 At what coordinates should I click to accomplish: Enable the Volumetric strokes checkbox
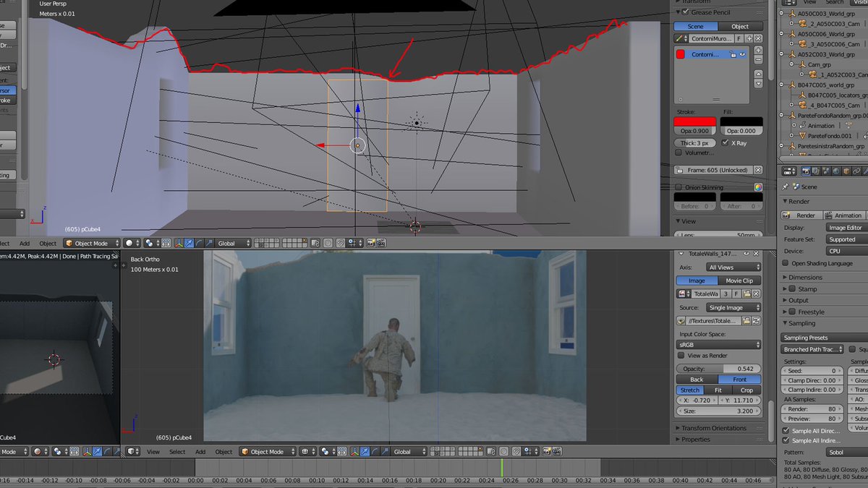678,153
